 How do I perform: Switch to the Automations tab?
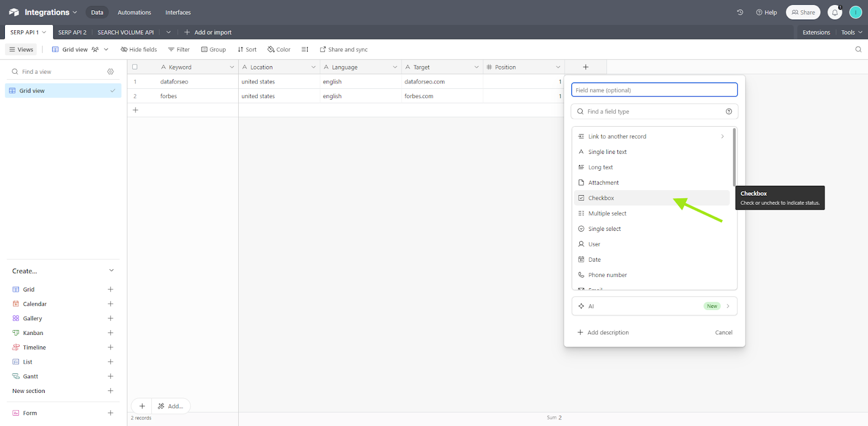[135, 12]
